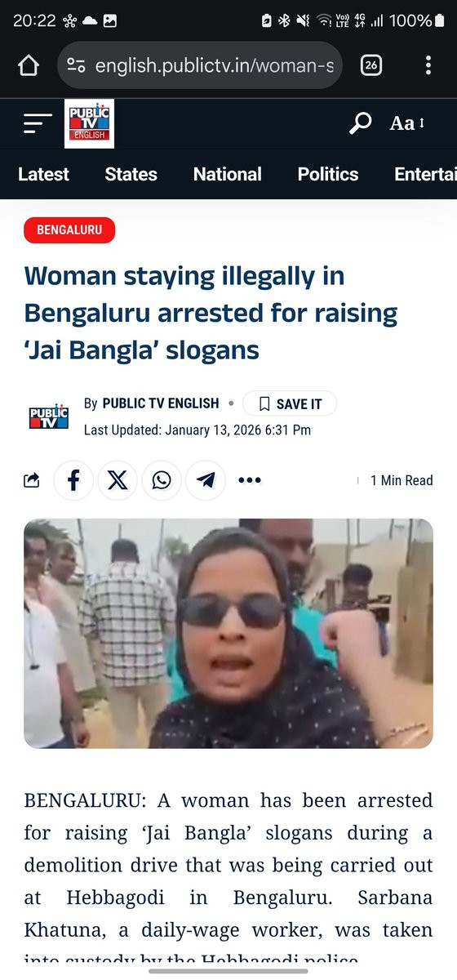
Task: Go to the States section
Action: (x=131, y=174)
